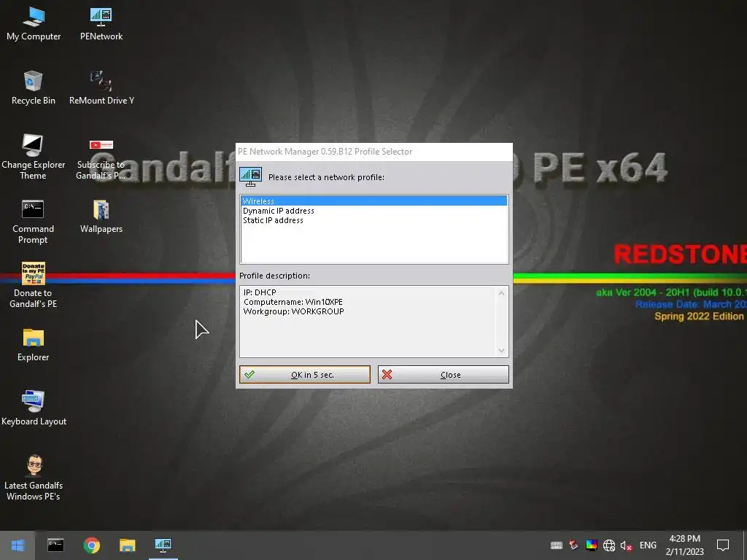Open the clock showing 4:28 PM

click(684, 545)
